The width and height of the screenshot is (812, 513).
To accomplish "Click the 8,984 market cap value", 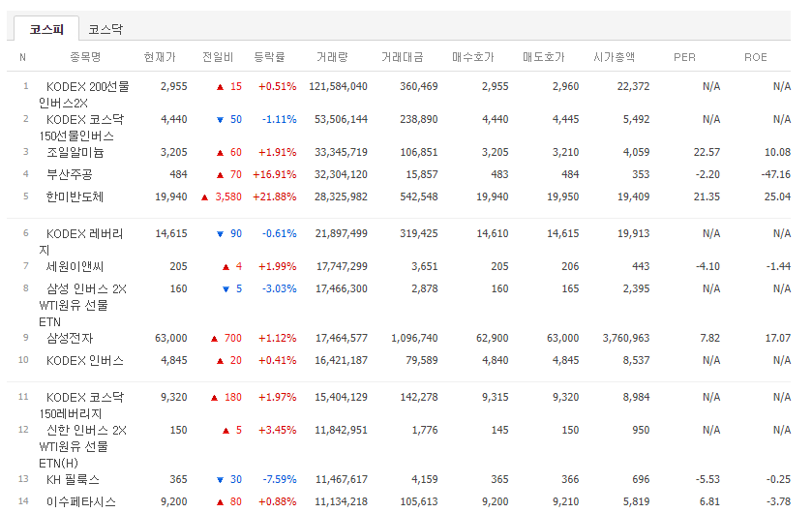I will click(x=636, y=397).
